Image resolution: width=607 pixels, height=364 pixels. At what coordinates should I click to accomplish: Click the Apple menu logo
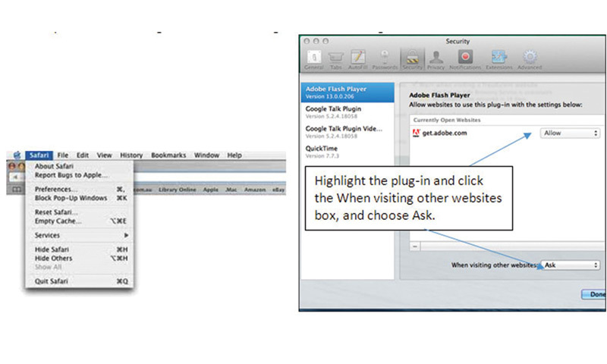pos(16,155)
